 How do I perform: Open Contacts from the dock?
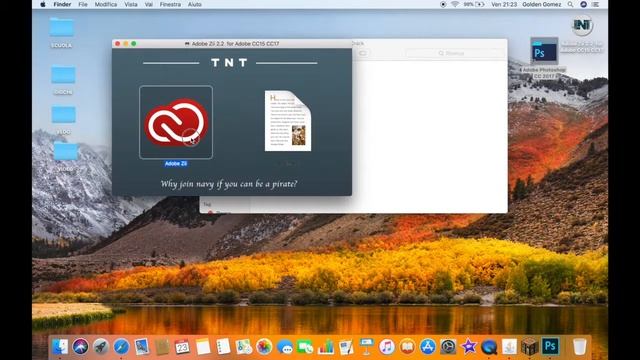click(162, 347)
